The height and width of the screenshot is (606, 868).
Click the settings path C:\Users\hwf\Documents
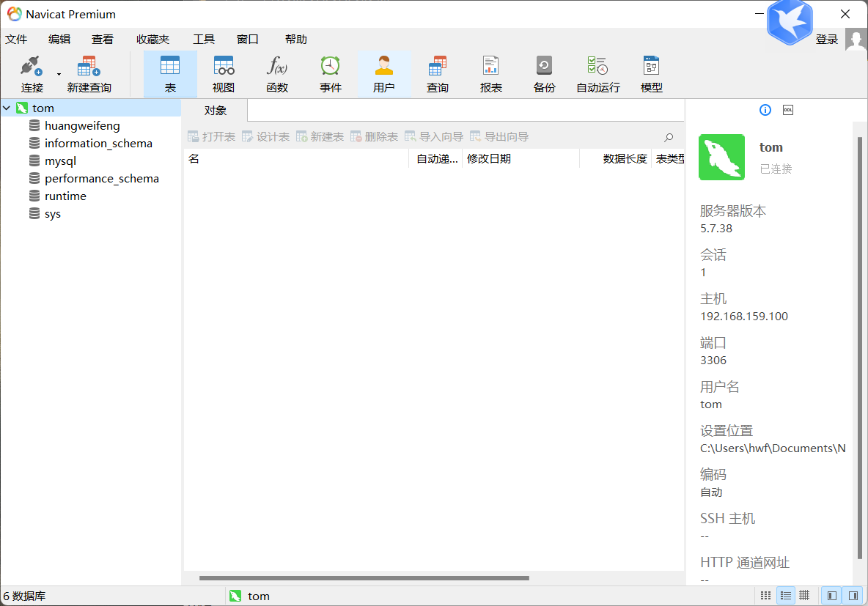[773, 448]
